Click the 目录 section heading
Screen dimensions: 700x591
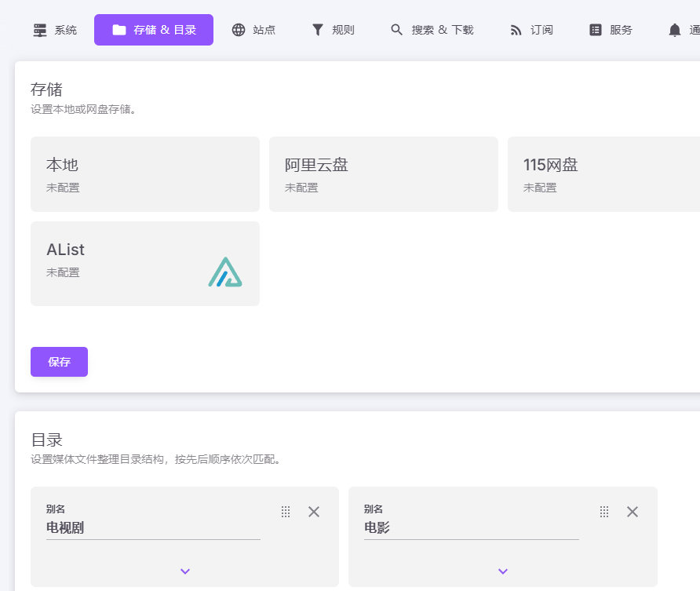pyautogui.click(x=46, y=440)
